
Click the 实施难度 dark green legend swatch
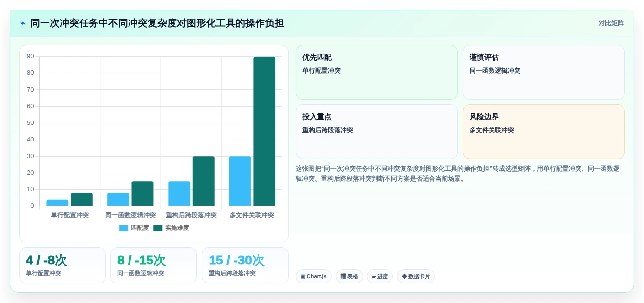[x=158, y=228]
